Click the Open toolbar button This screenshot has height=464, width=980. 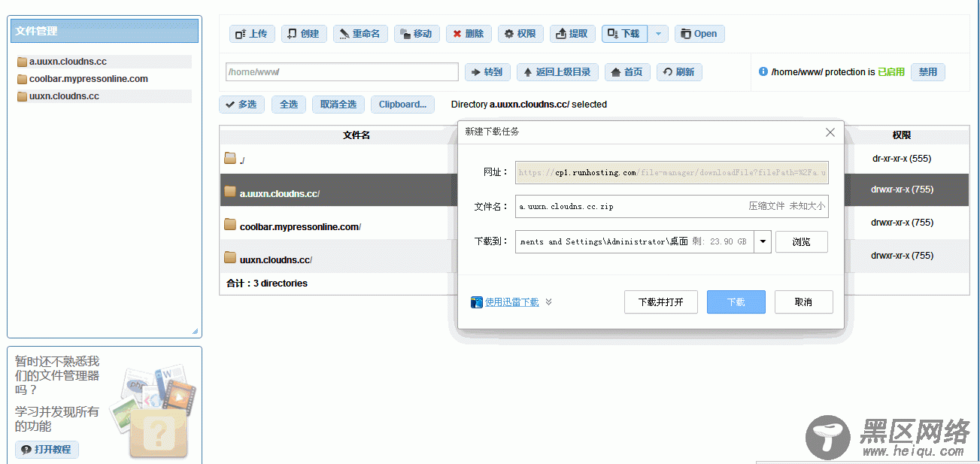(x=699, y=34)
